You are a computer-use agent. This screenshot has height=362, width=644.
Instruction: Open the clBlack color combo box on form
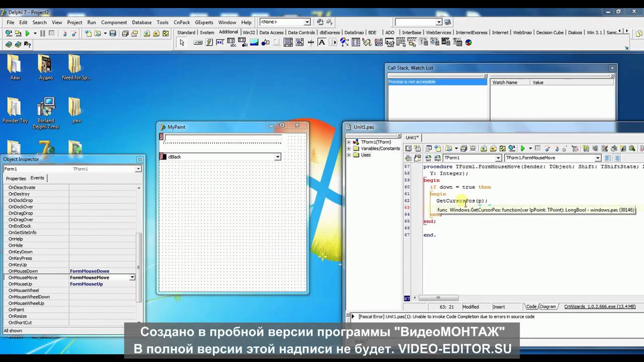(277, 157)
